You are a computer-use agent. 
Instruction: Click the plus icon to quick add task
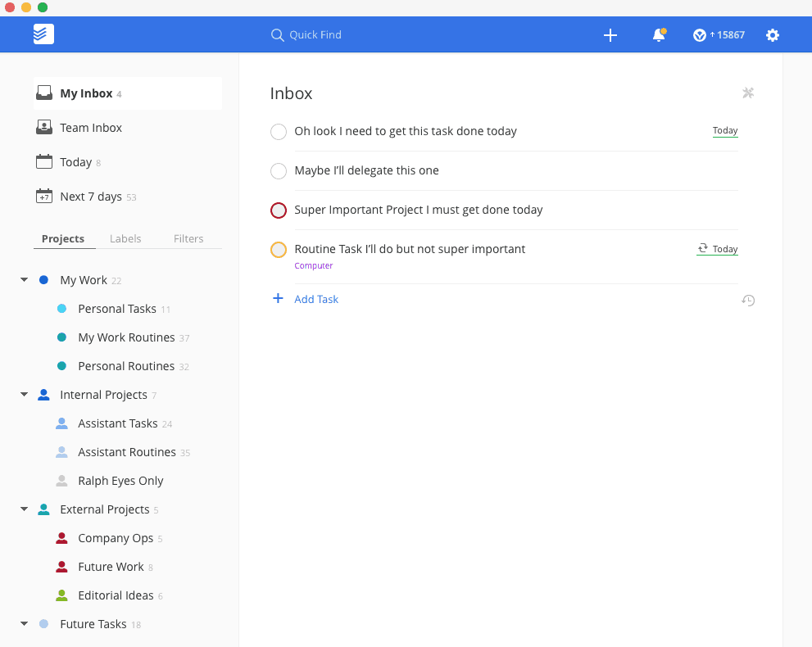(x=610, y=35)
